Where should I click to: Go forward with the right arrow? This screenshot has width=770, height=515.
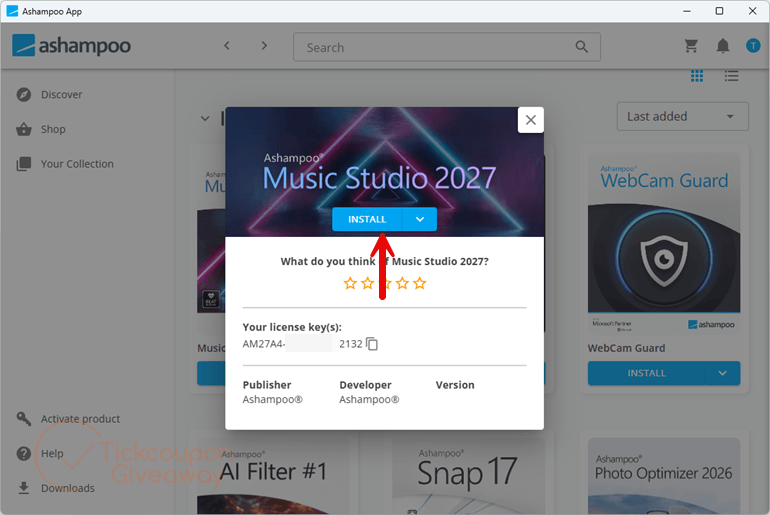pos(264,46)
